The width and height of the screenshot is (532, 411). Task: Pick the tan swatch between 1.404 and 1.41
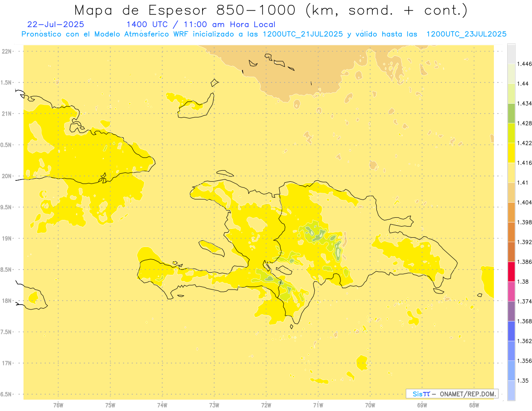pyautogui.click(x=511, y=192)
